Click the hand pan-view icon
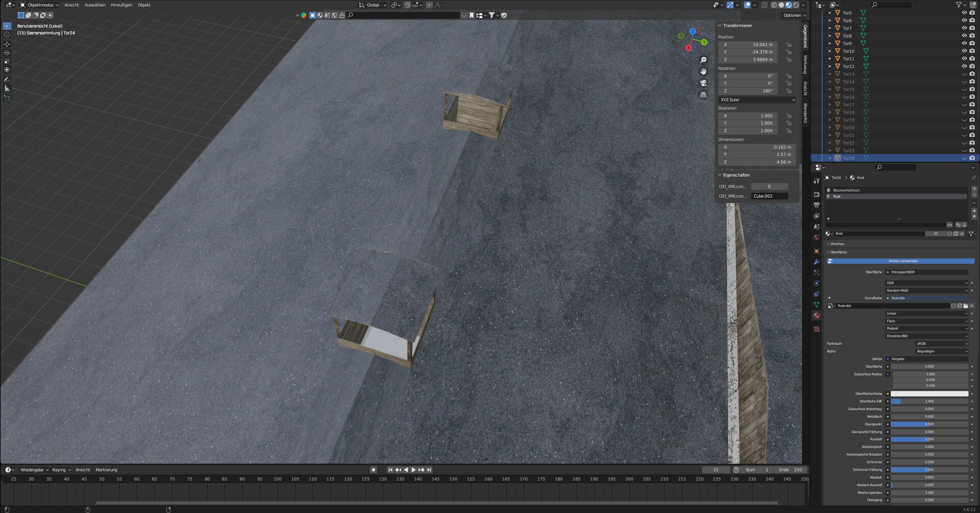This screenshot has height=513, width=980. tap(703, 71)
